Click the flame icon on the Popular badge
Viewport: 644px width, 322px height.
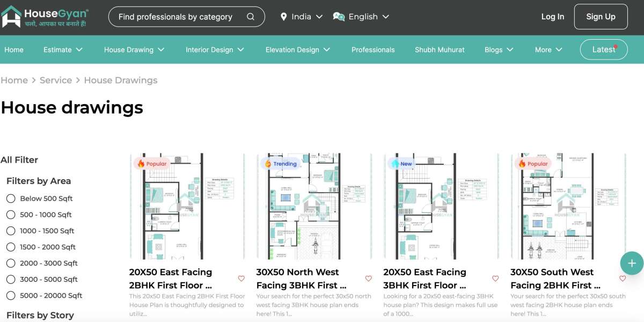(141, 163)
